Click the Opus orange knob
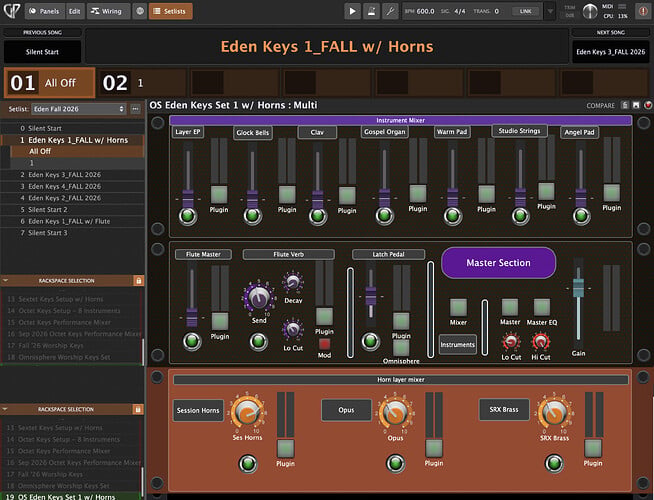Screen dimensions: 654x500 394,412
